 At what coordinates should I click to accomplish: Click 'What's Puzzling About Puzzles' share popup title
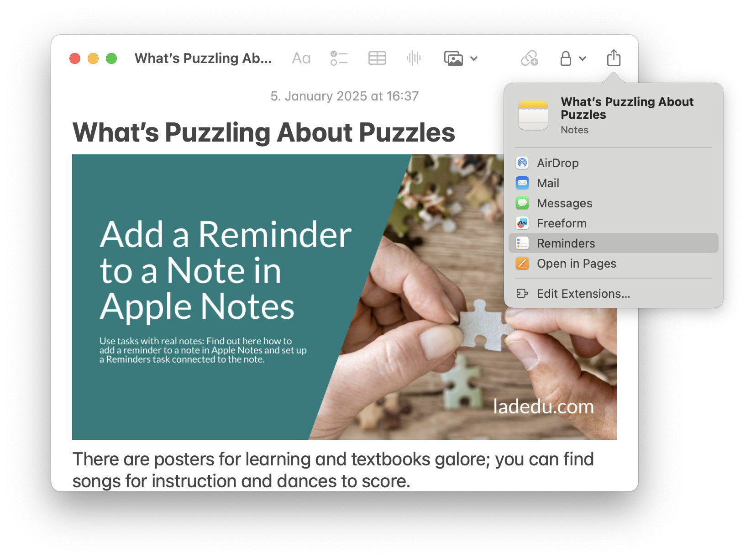627,108
